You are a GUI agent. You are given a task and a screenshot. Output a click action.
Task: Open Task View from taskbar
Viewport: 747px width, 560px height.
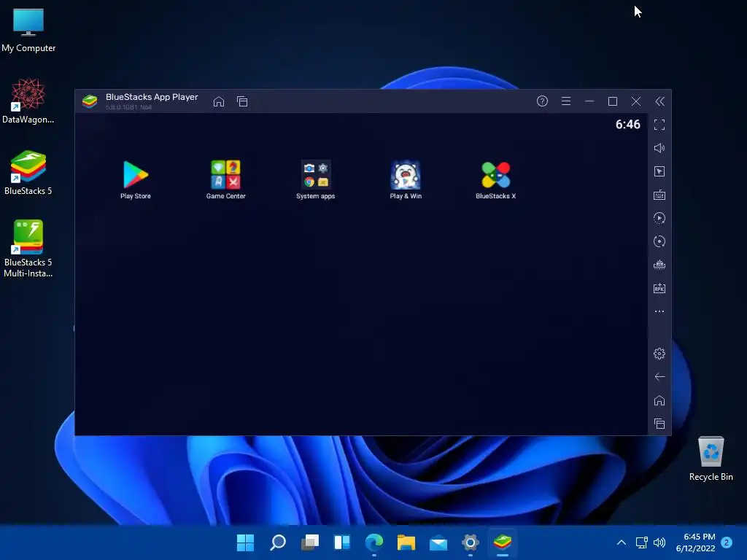tap(309, 542)
